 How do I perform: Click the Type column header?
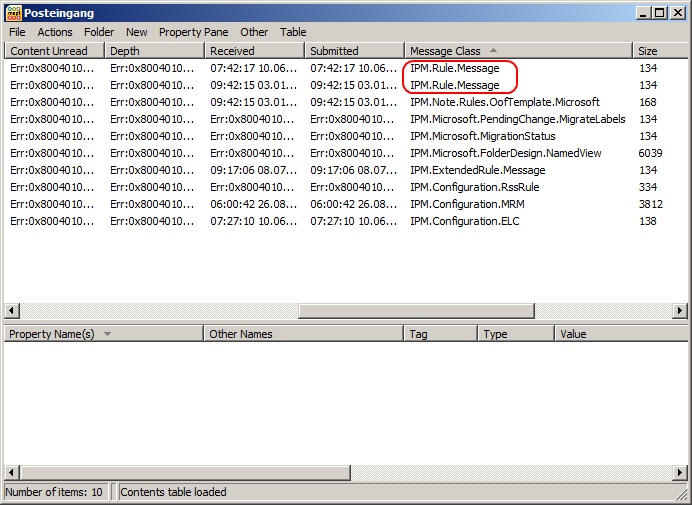pos(516,334)
